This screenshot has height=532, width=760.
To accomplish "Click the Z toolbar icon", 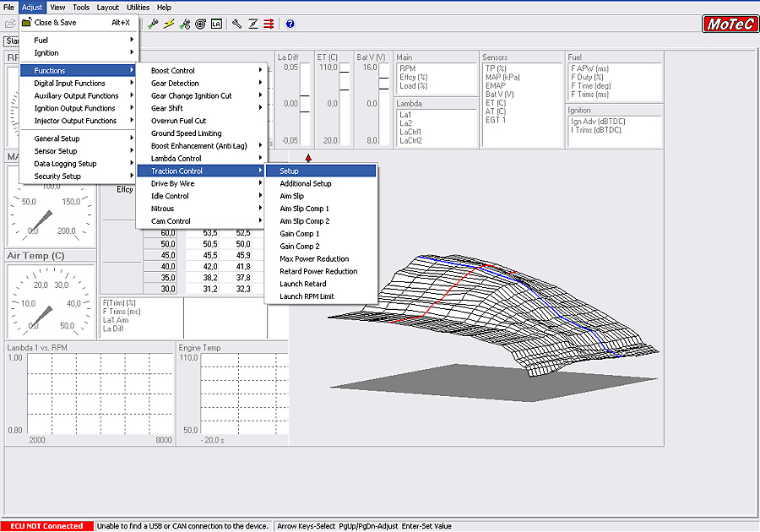I will [252, 24].
